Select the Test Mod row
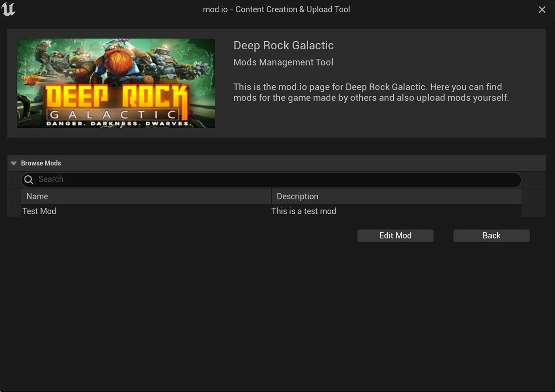Screen dimensions: 555x392 (x=271, y=211)
